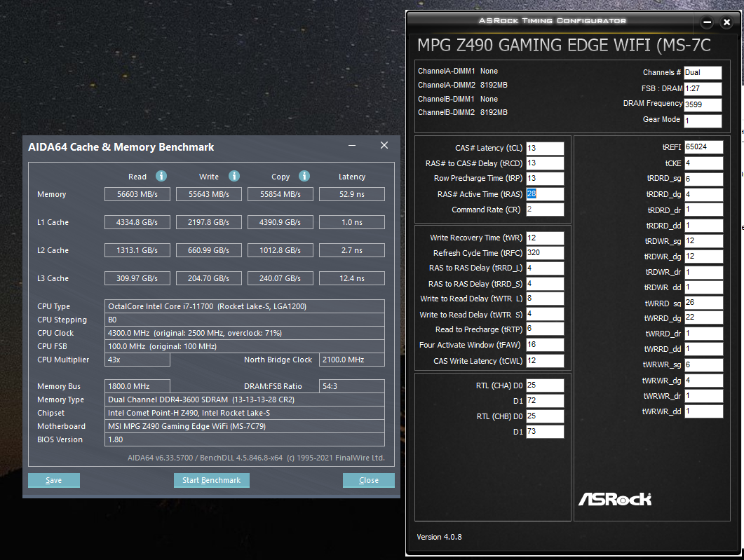Click the Channels # field showing Dual
This screenshot has height=560, width=744.
[x=703, y=73]
